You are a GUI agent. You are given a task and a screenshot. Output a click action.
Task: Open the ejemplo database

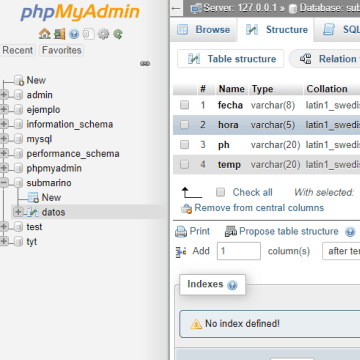[x=43, y=110]
